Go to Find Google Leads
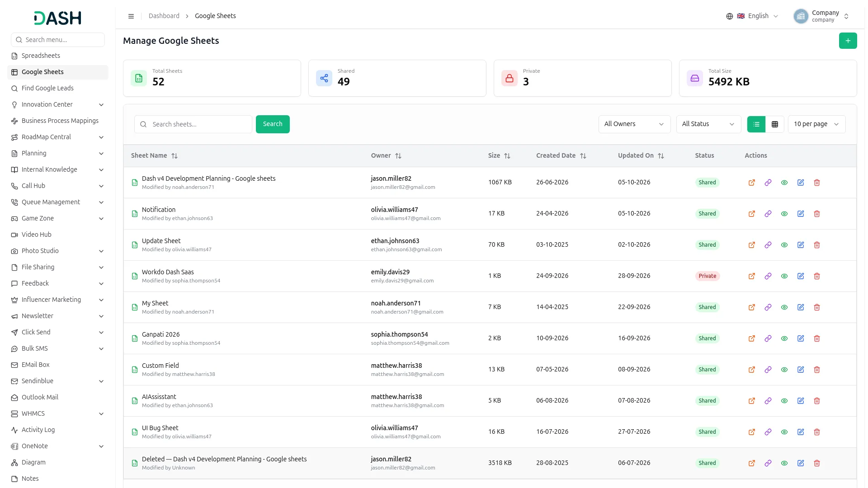 pos(58,88)
